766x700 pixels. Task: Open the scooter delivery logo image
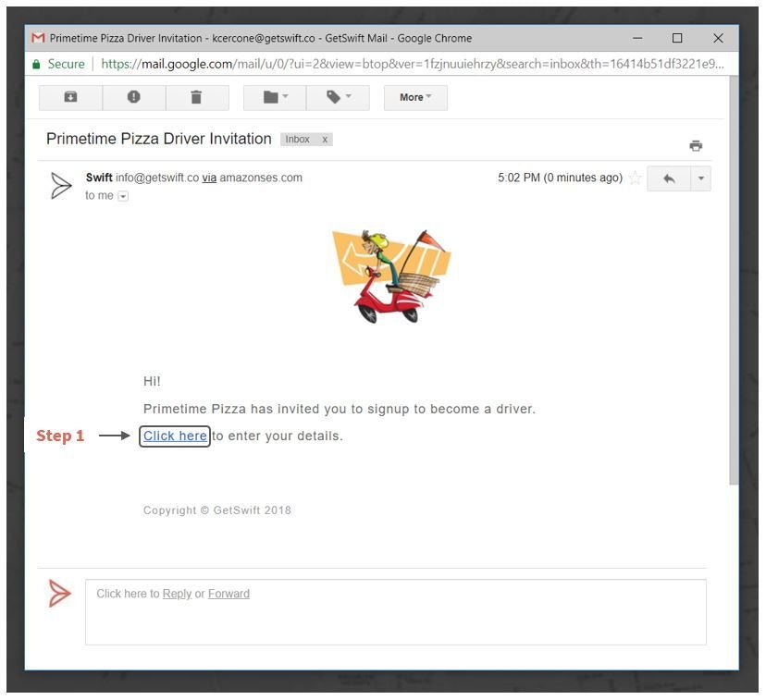click(391, 276)
